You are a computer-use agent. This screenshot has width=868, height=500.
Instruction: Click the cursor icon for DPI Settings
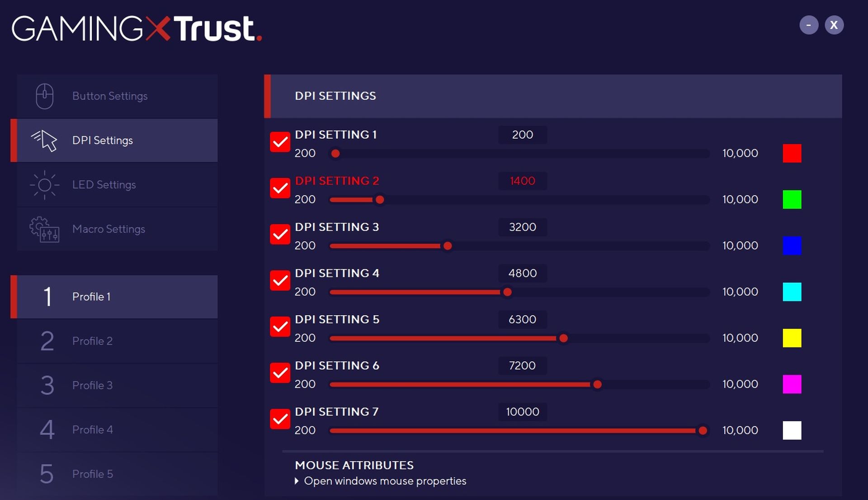pyautogui.click(x=44, y=140)
